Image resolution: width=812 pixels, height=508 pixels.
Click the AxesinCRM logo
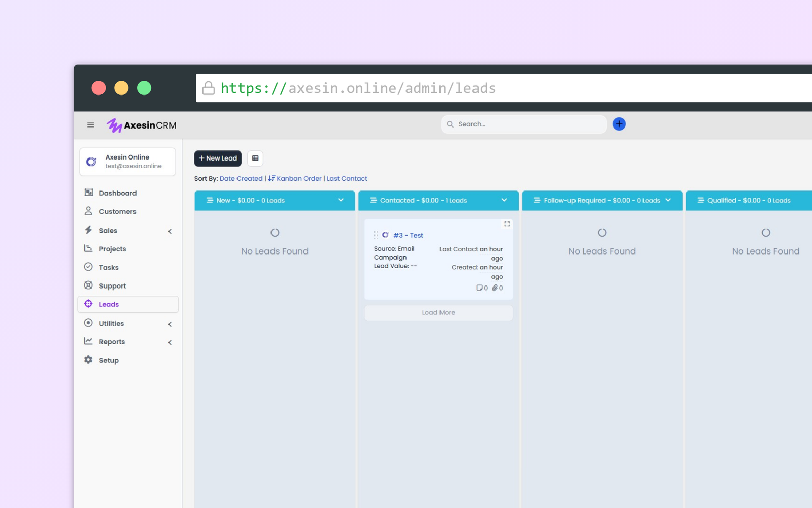pyautogui.click(x=142, y=125)
